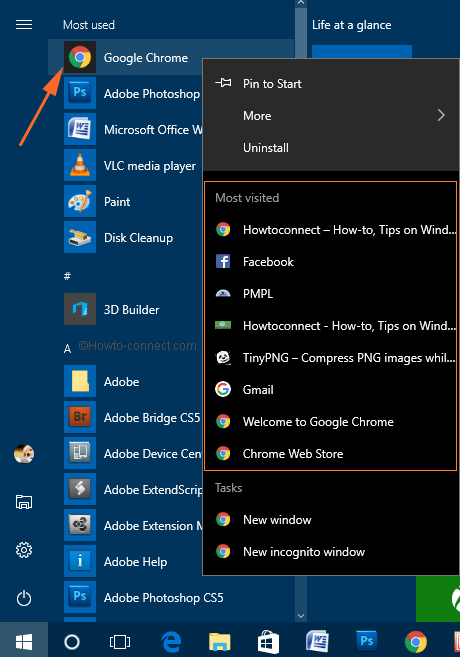460x657 pixels.
Task: Click the A letter group header
Action: click(x=67, y=349)
